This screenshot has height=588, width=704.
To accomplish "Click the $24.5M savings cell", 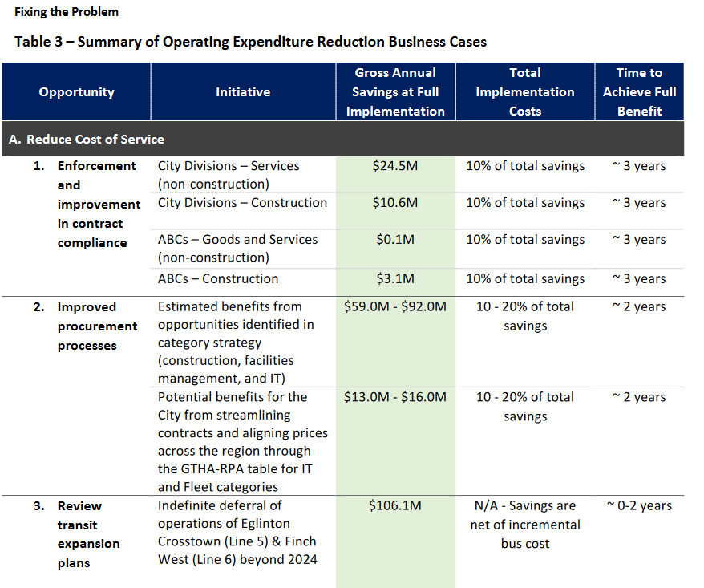I will tap(395, 166).
